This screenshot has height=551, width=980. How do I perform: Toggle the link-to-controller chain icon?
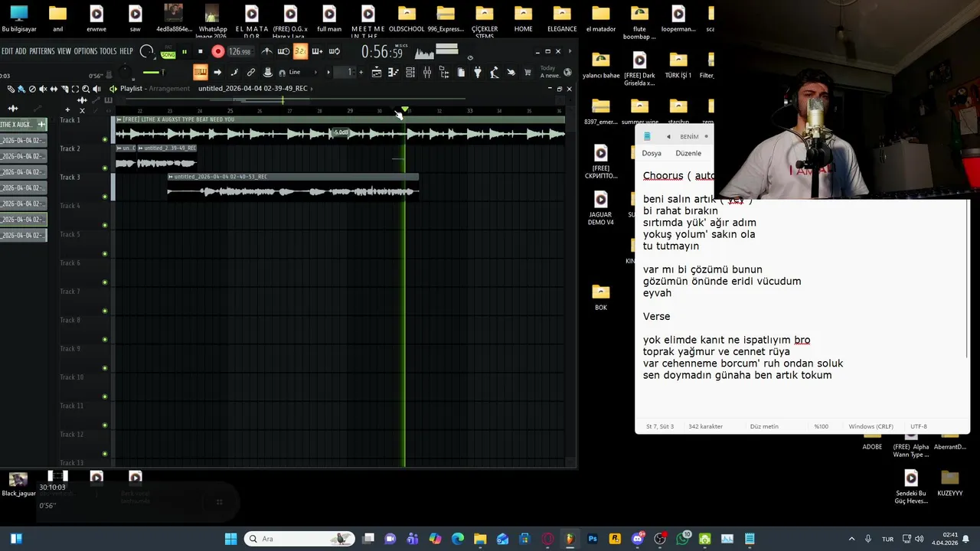[251, 72]
